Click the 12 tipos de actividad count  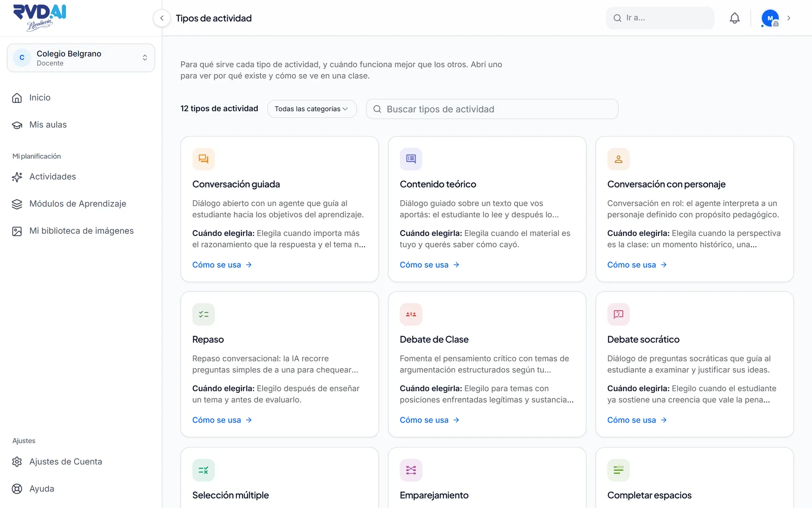219,109
